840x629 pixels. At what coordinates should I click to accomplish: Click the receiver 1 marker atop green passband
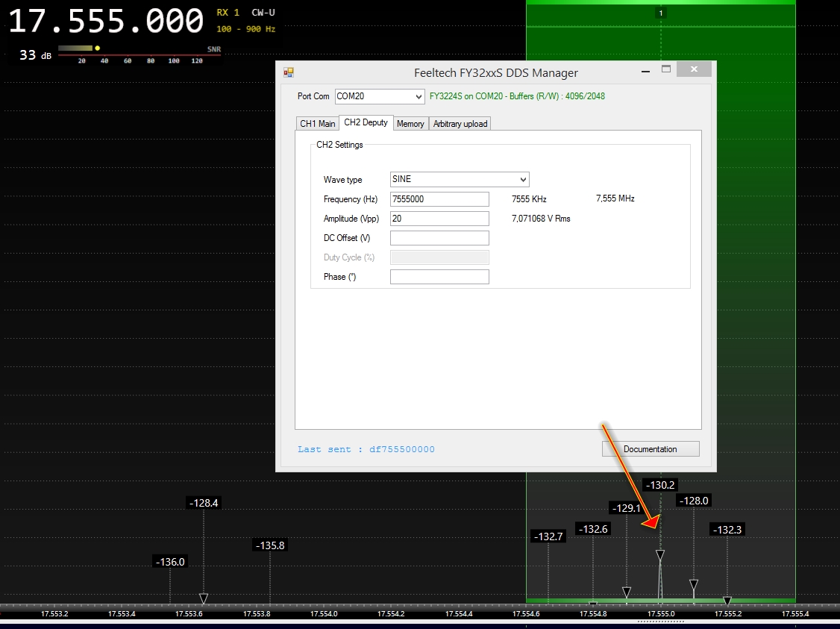pos(660,13)
